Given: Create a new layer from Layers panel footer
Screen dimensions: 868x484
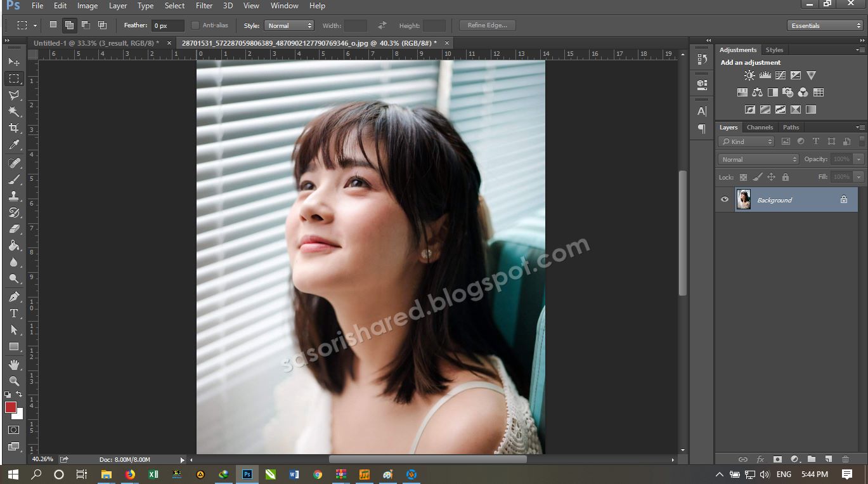Looking at the screenshot, I should (x=828, y=459).
